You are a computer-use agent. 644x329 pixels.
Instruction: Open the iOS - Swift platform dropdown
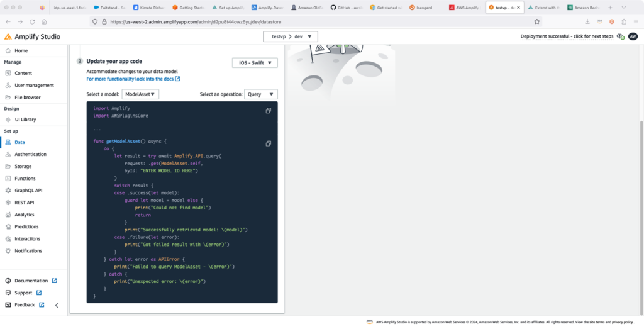(x=255, y=63)
